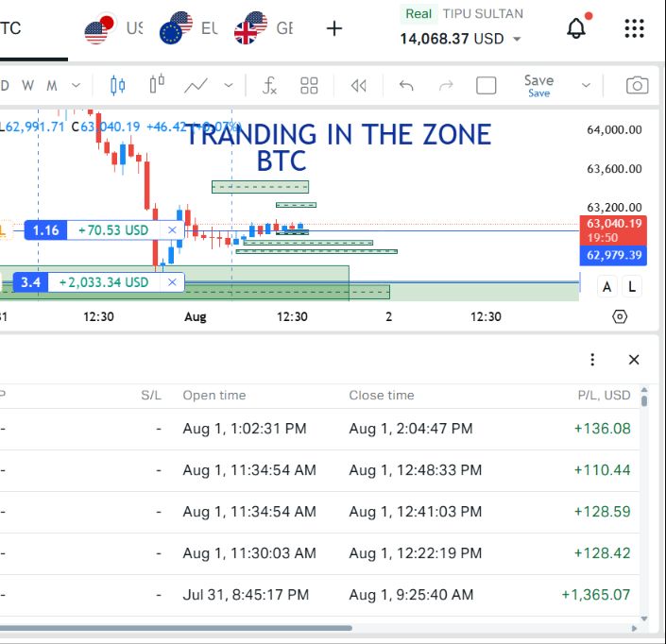Toggle log scale L button
Viewport: 666px width, 644px height.
click(632, 287)
